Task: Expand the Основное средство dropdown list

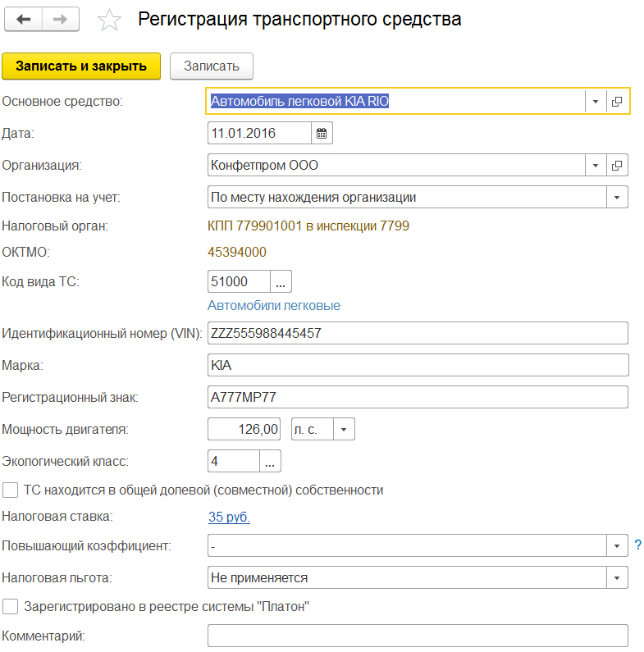Action: pyautogui.click(x=596, y=101)
